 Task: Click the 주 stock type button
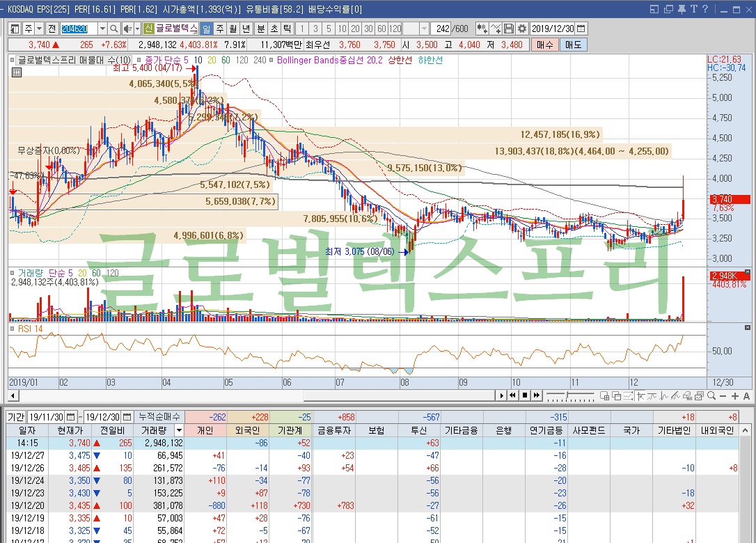(x=29, y=29)
